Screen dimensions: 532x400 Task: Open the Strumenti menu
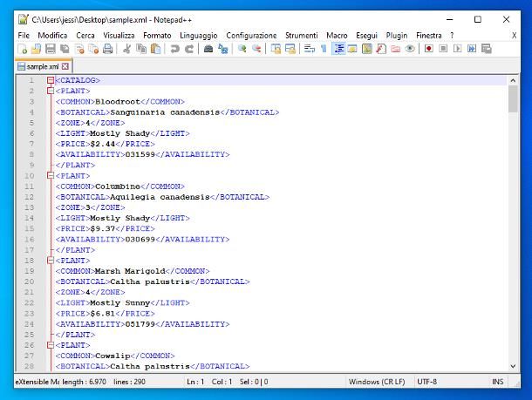point(302,35)
